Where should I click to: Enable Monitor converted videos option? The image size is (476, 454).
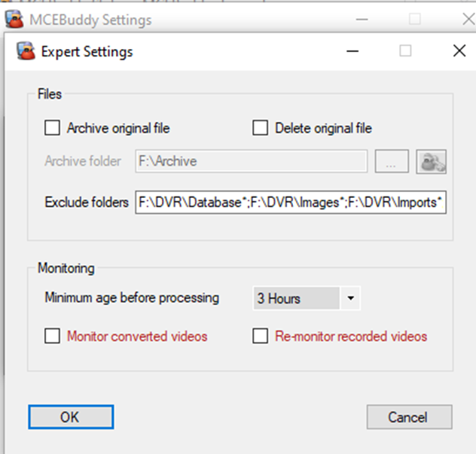(52, 337)
